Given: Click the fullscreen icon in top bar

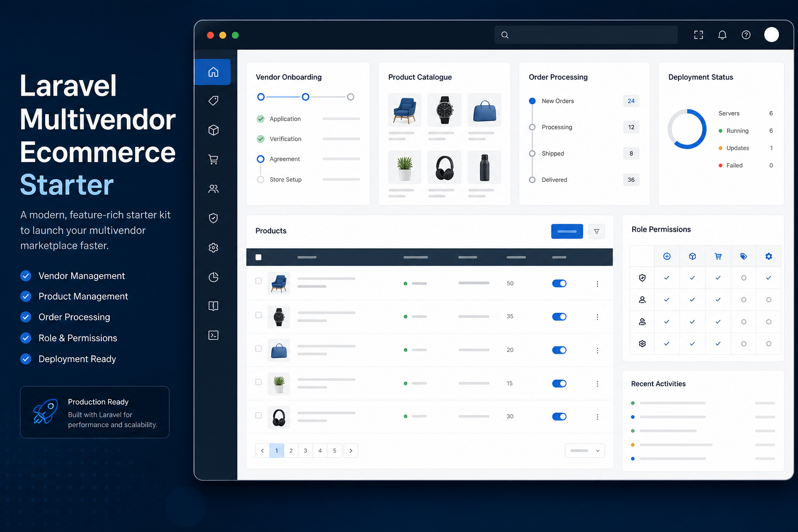Looking at the screenshot, I should (x=698, y=35).
